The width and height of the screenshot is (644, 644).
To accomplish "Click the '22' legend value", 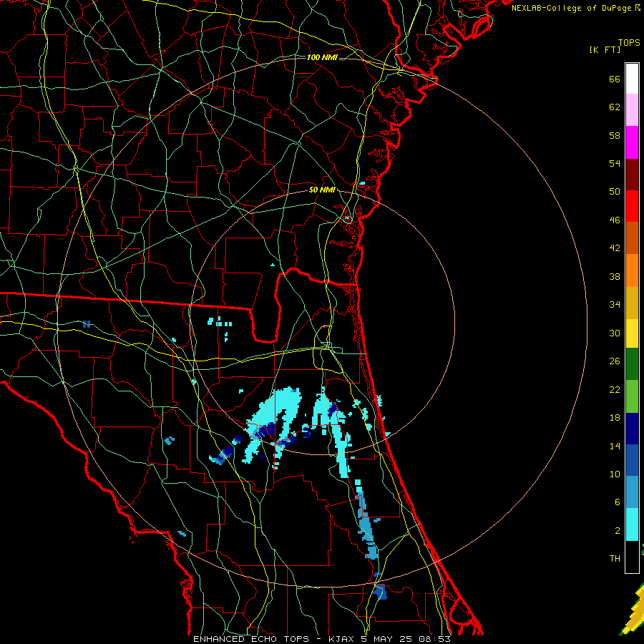I will [615, 390].
